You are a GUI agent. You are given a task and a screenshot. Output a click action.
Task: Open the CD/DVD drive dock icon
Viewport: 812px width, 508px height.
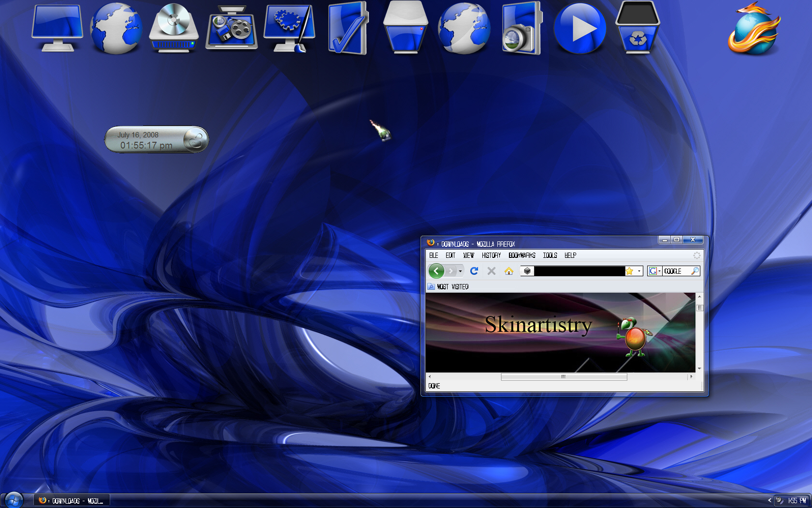coord(174,28)
